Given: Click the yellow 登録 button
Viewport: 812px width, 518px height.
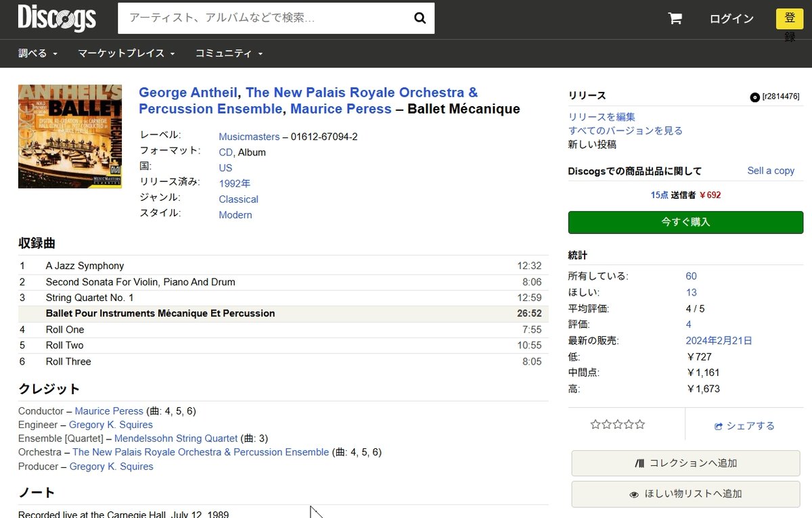Looking at the screenshot, I should 790,19.
